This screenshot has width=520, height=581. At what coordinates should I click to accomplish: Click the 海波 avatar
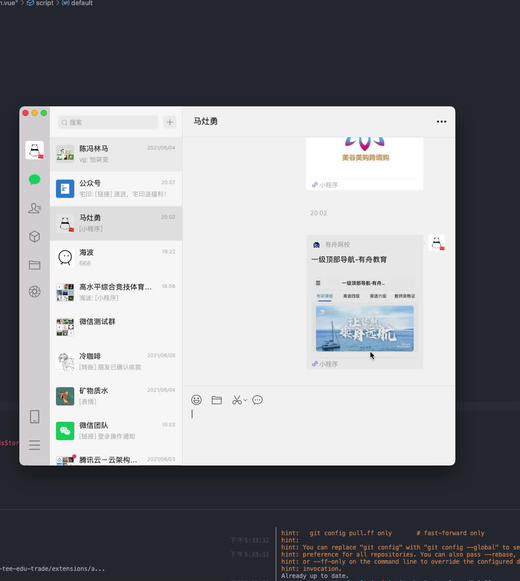pos(65,258)
